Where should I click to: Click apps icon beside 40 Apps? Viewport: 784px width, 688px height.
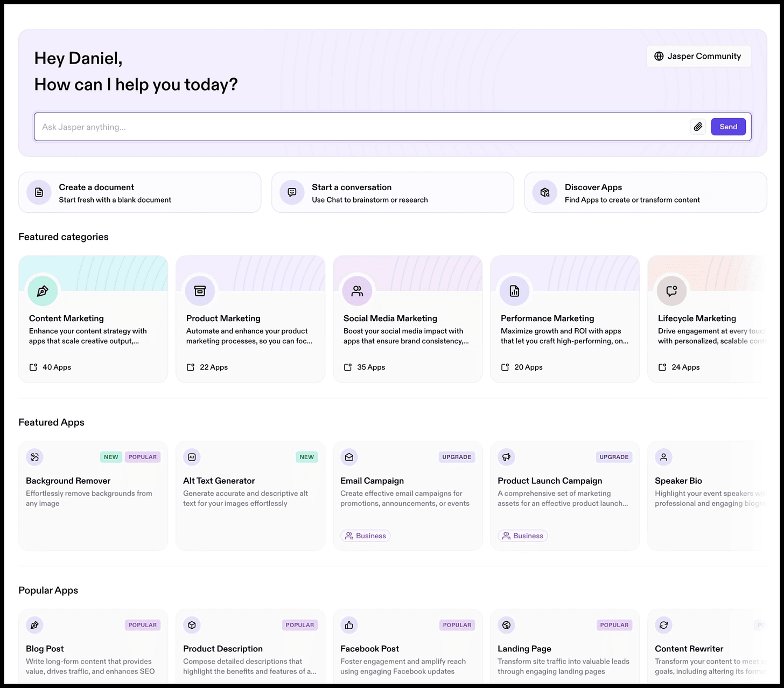tap(33, 367)
